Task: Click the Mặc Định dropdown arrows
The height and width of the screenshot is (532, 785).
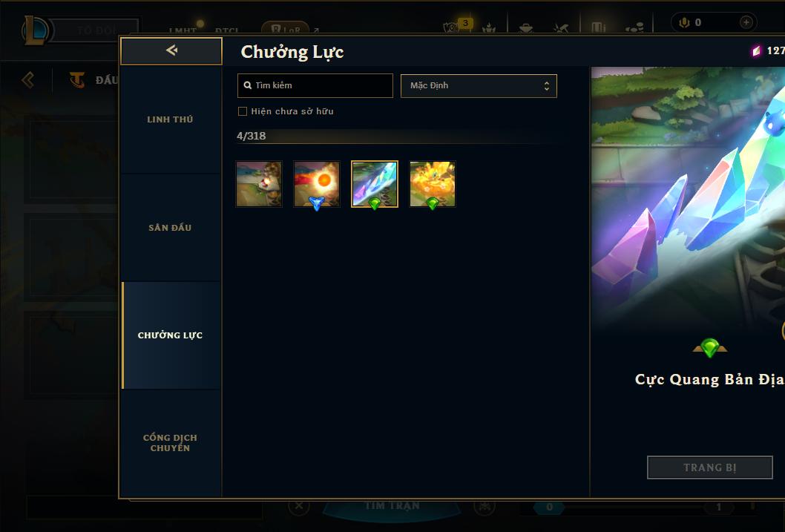Action: (x=547, y=85)
